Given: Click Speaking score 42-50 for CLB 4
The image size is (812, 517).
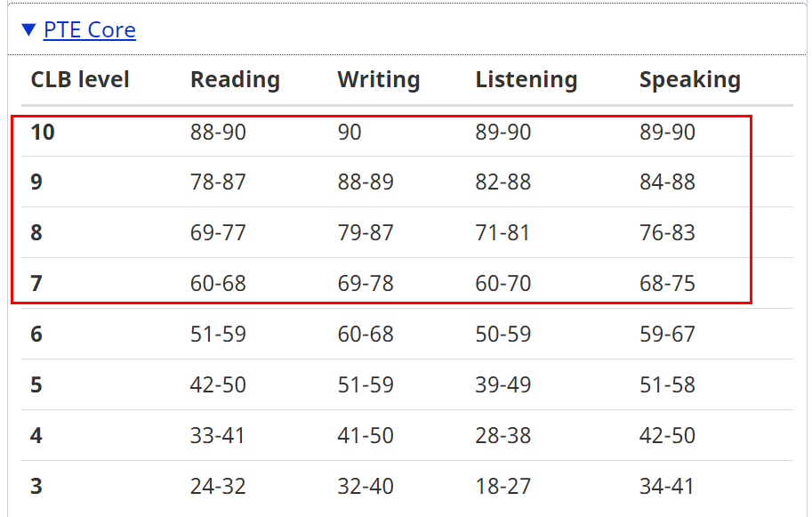Looking at the screenshot, I should (667, 436).
